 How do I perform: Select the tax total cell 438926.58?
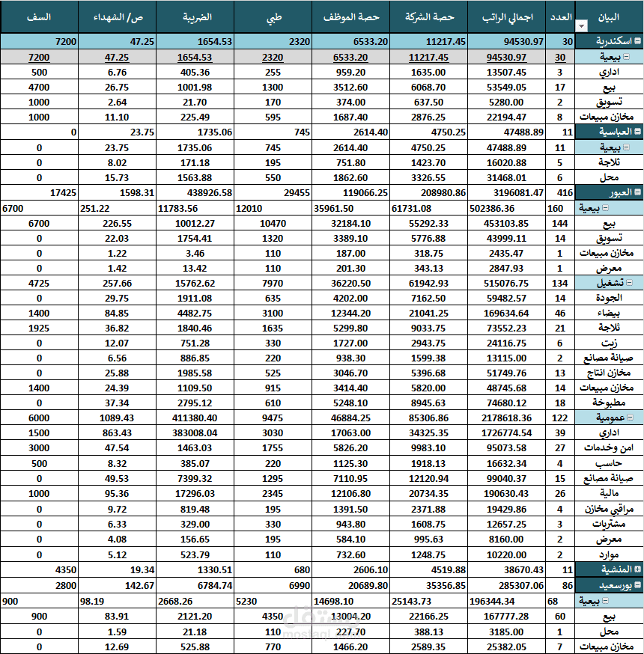195,193
